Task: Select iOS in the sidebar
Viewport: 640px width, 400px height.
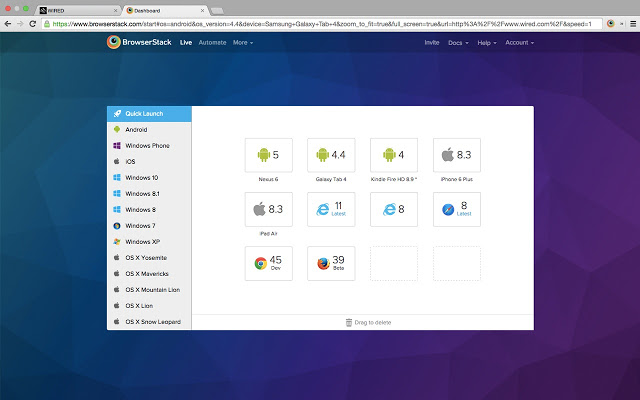Action: (x=149, y=161)
